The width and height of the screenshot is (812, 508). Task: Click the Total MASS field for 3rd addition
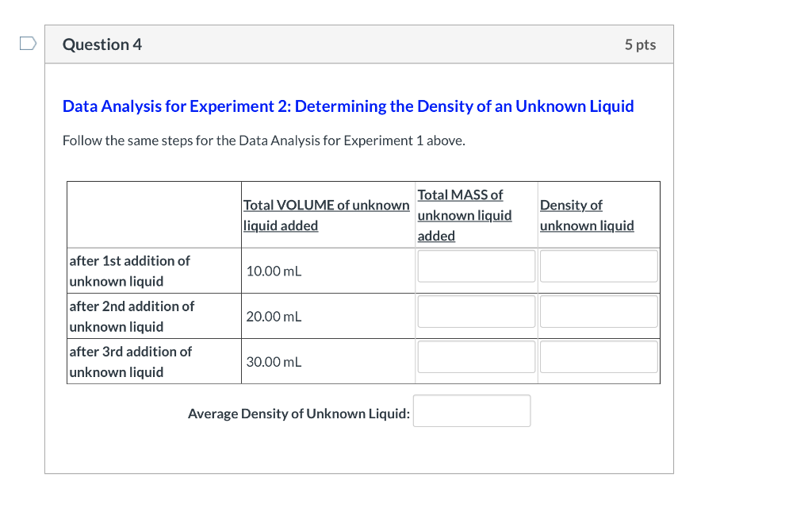(x=476, y=356)
